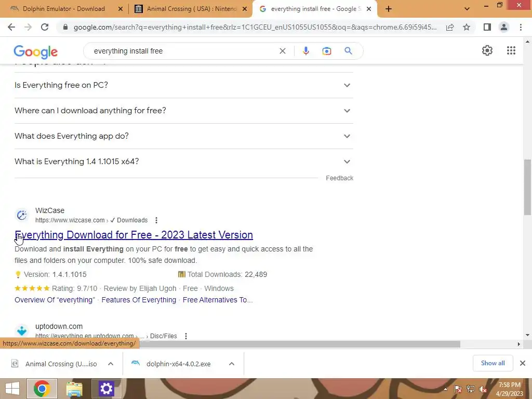
Task: Open the Chrome profile avatar
Action: pos(504,27)
